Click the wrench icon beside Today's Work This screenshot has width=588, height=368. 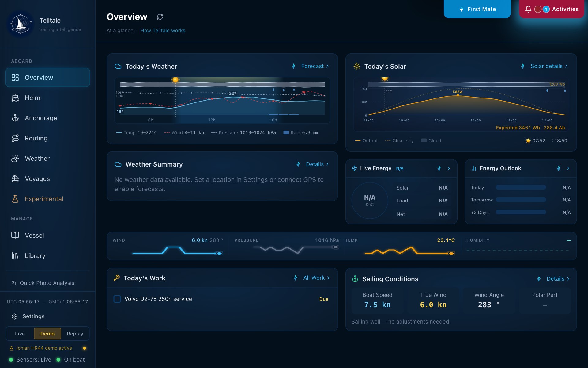(117, 278)
